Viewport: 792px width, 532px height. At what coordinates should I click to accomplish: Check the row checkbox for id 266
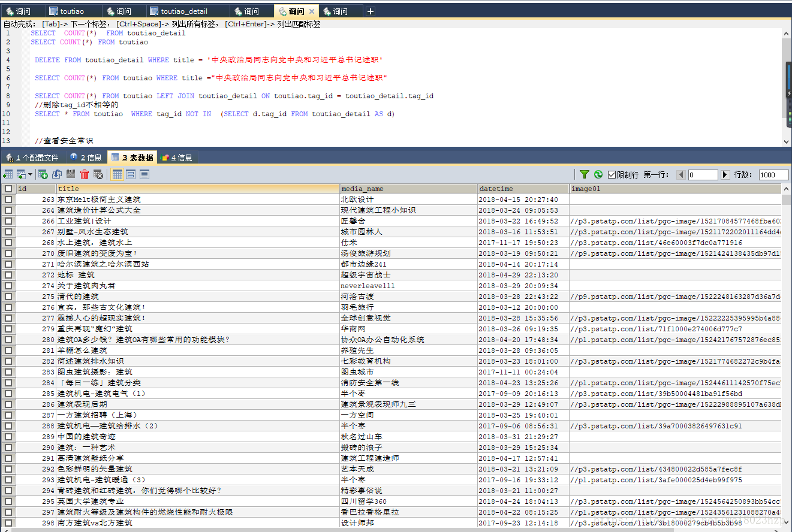(8, 221)
